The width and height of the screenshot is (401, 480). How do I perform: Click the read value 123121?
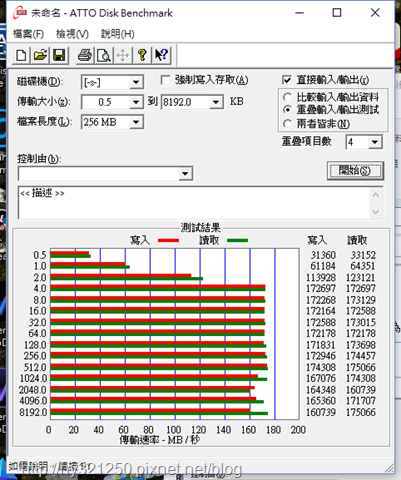coord(361,277)
